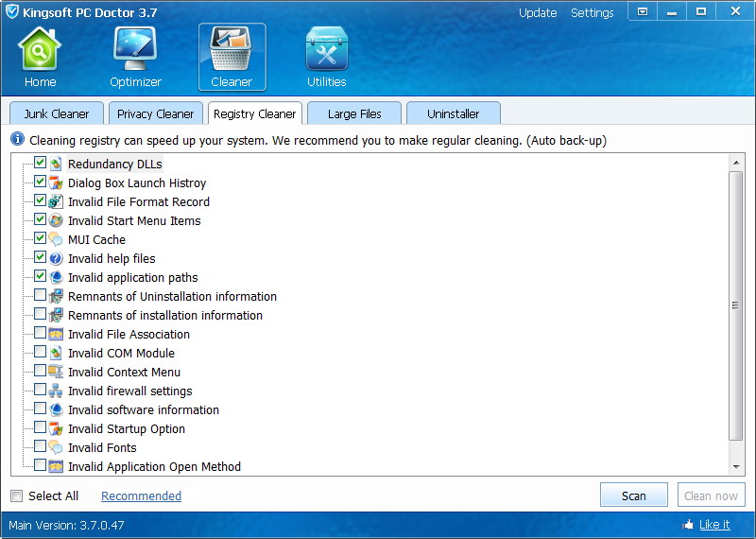Check Remnants of installation information checkbox

pyautogui.click(x=40, y=314)
